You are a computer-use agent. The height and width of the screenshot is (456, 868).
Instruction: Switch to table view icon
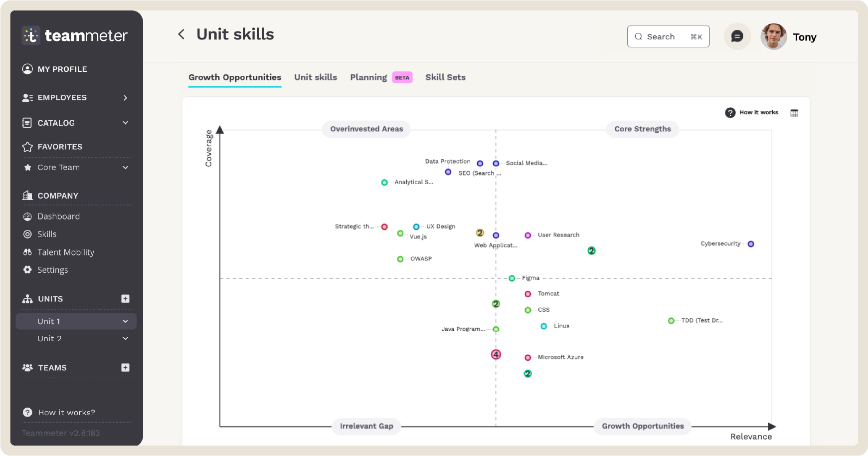pyautogui.click(x=794, y=113)
